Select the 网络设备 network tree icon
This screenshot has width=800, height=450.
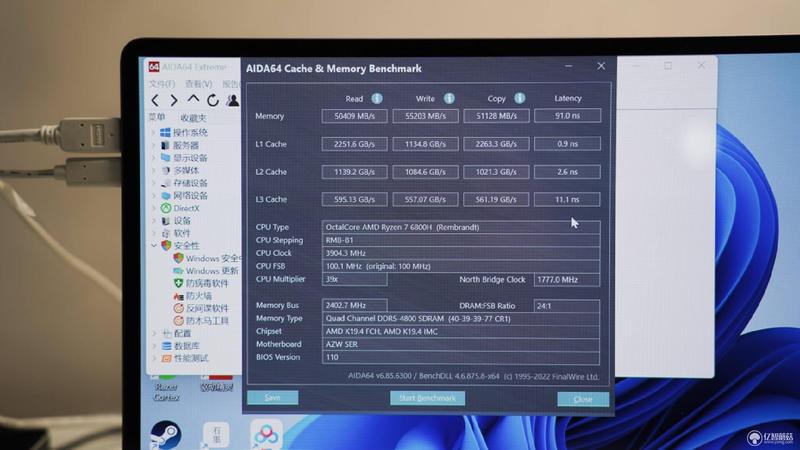(165, 195)
